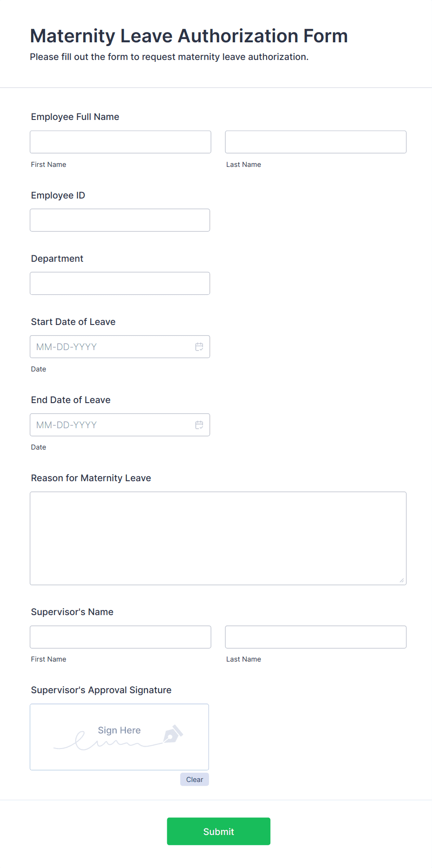Viewport: 432px width, 868px height.
Task: Select the supervisor's Last Name field
Action: point(315,637)
